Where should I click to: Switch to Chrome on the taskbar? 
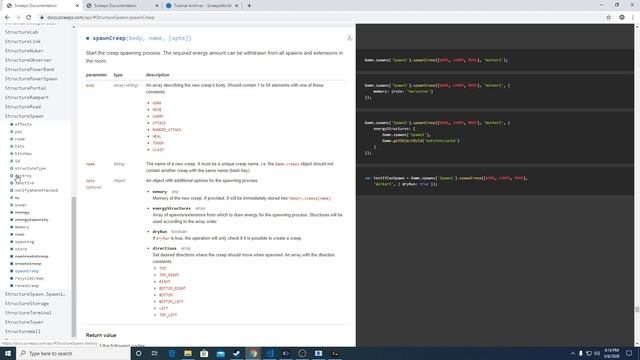pos(253,353)
